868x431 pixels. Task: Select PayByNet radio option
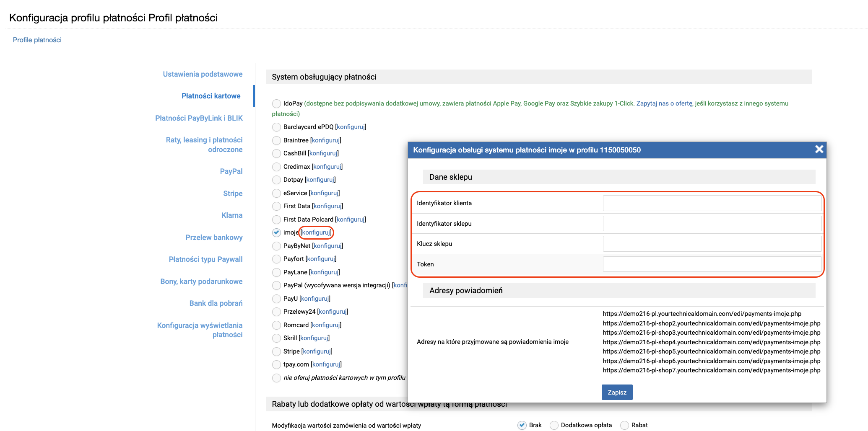point(276,246)
